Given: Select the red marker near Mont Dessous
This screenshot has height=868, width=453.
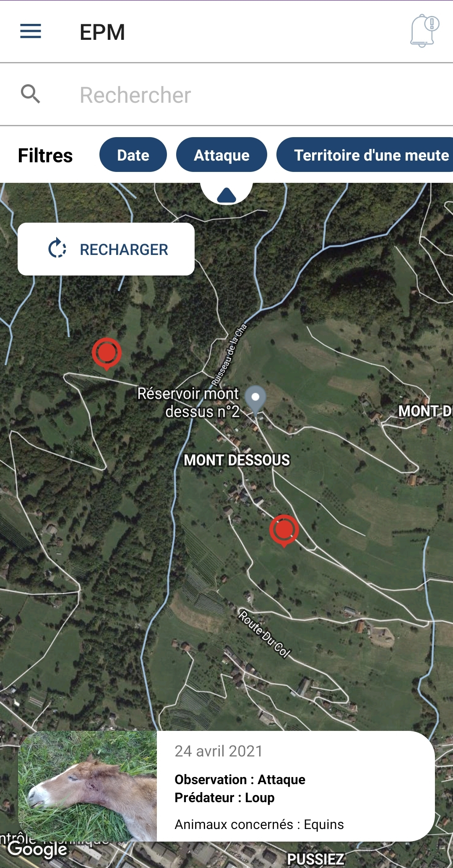Looking at the screenshot, I should [284, 530].
